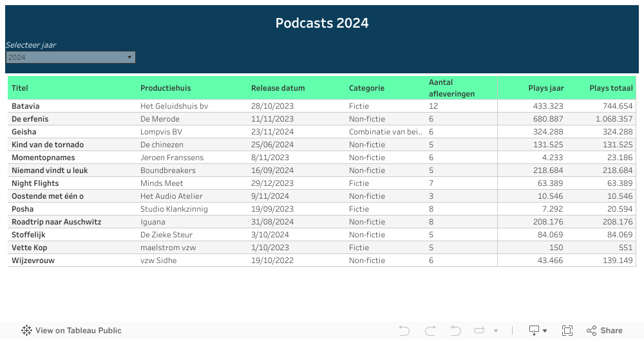
Task: Open View on Tableau Public link
Action: point(78,331)
